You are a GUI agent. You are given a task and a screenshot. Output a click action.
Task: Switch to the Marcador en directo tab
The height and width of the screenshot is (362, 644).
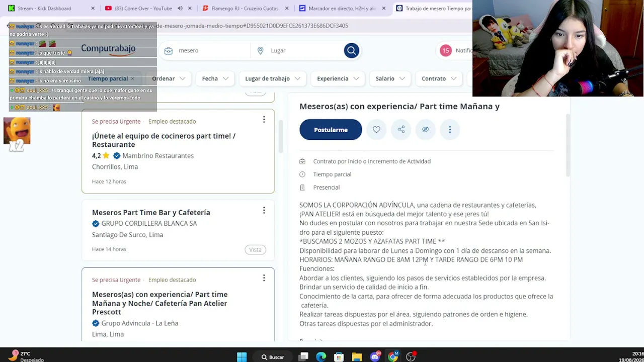pyautogui.click(x=342, y=9)
